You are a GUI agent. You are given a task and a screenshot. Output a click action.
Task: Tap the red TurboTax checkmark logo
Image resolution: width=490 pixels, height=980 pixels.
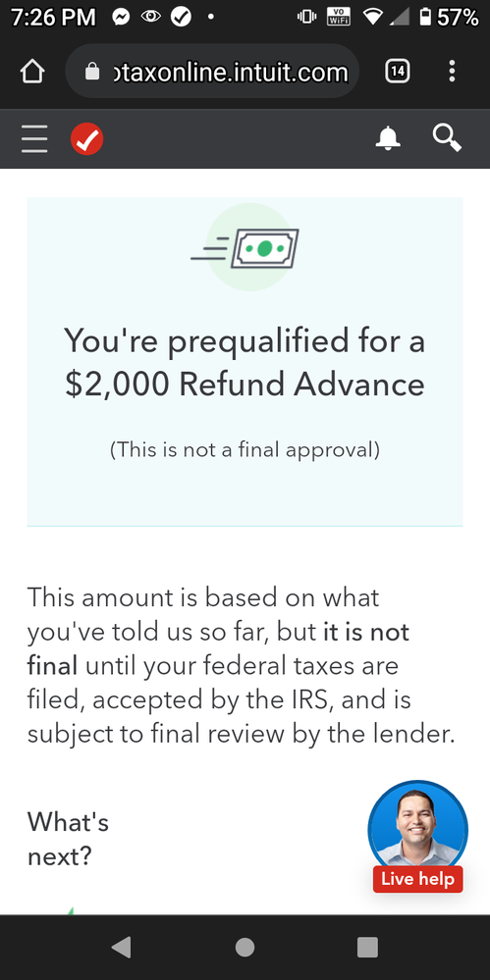87,138
